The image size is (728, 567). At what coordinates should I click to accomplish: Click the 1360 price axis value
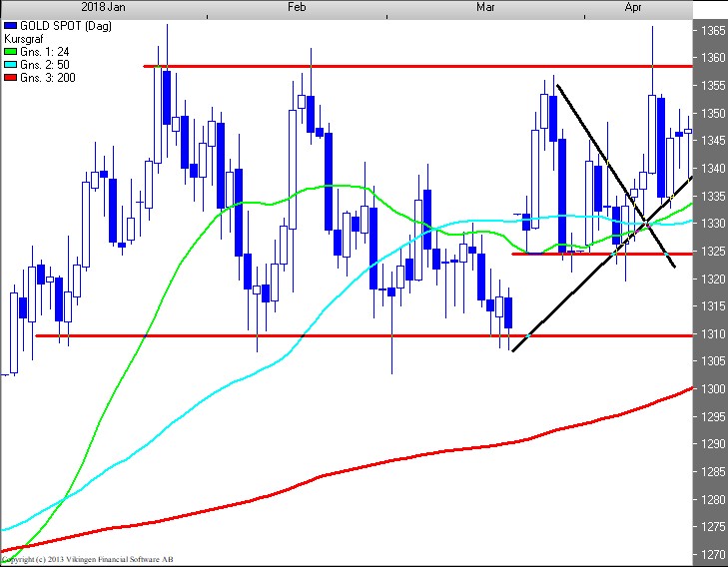[713, 58]
